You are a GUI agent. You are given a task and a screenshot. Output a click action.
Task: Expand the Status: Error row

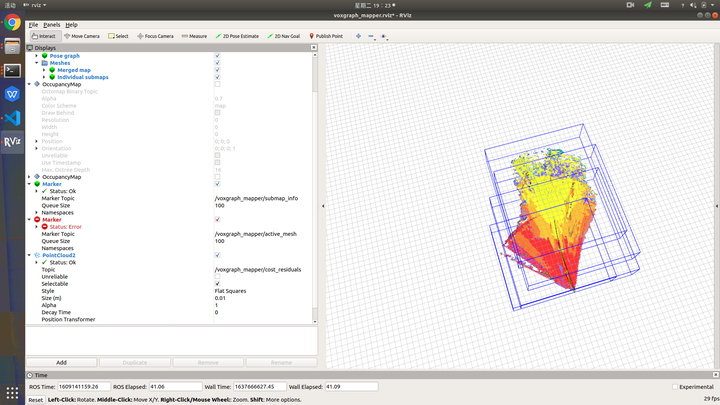pos(37,226)
